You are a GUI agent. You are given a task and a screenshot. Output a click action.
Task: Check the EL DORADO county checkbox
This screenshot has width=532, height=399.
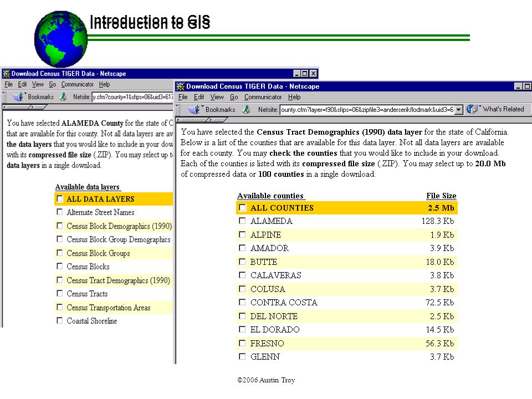[242, 329]
